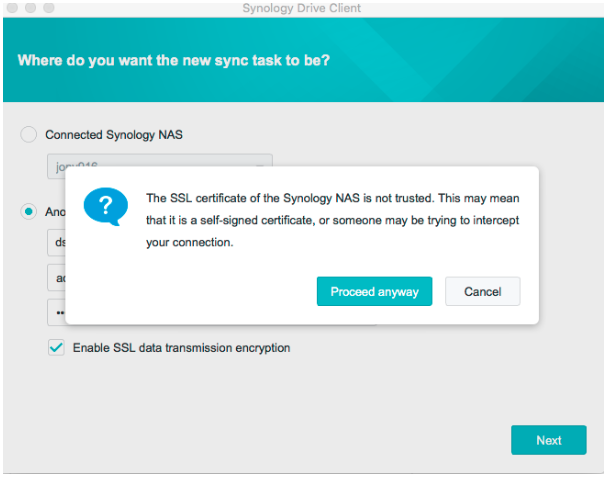The height and width of the screenshot is (477, 608).
Task: Uncheck the Enable SSL data transmission checkbox
Action: tap(57, 348)
